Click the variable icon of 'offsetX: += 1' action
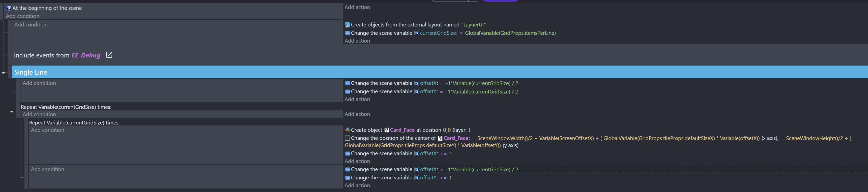The height and width of the screenshot is (192, 868). click(x=348, y=154)
